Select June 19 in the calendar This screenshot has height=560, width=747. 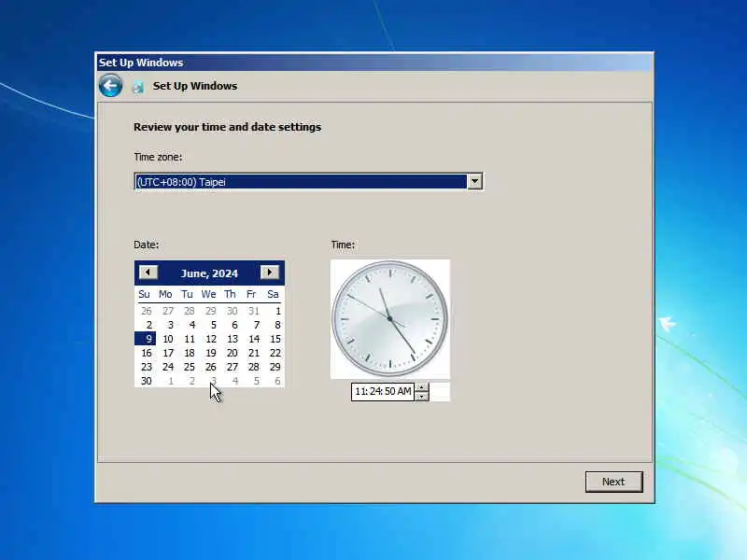click(211, 353)
